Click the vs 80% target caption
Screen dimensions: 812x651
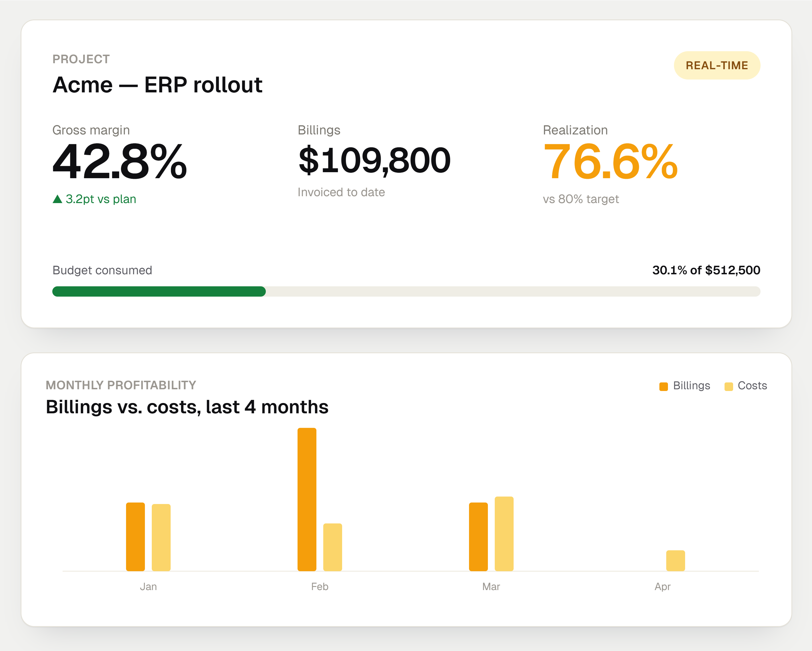(x=581, y=199)
